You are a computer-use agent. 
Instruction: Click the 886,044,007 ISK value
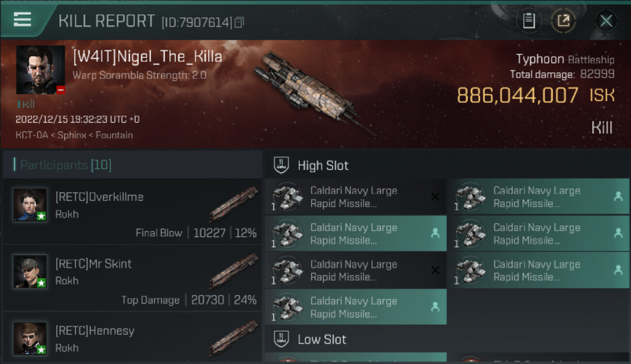(517, 96)
